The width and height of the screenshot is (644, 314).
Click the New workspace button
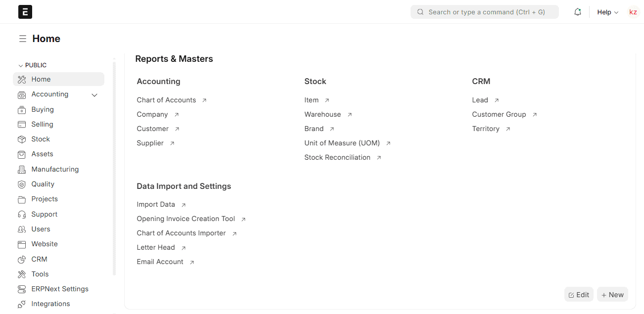click(612, 295)
